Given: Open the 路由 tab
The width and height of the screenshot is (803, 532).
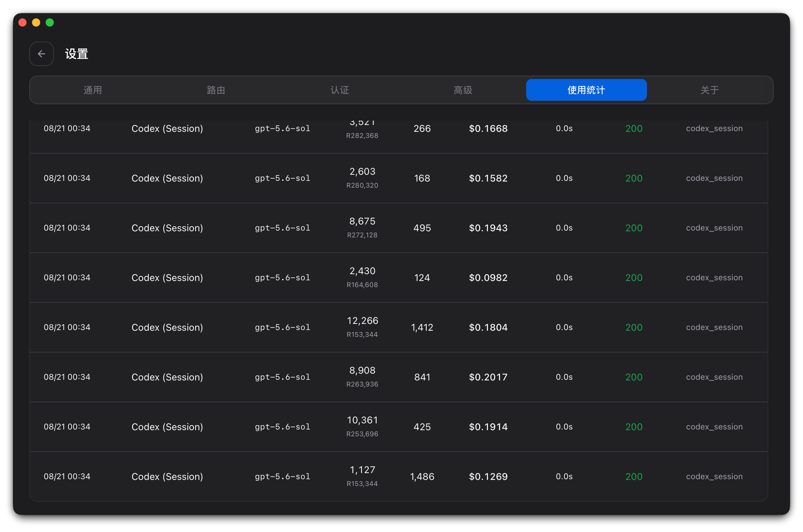Looking at the screenshot, I should [216, 90].
